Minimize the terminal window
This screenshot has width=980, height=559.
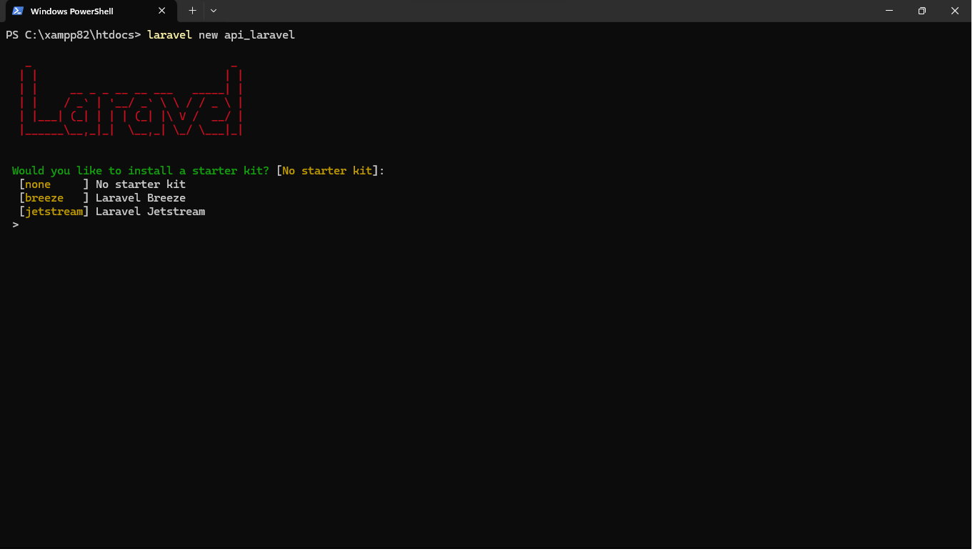click(x=889, y=11)
